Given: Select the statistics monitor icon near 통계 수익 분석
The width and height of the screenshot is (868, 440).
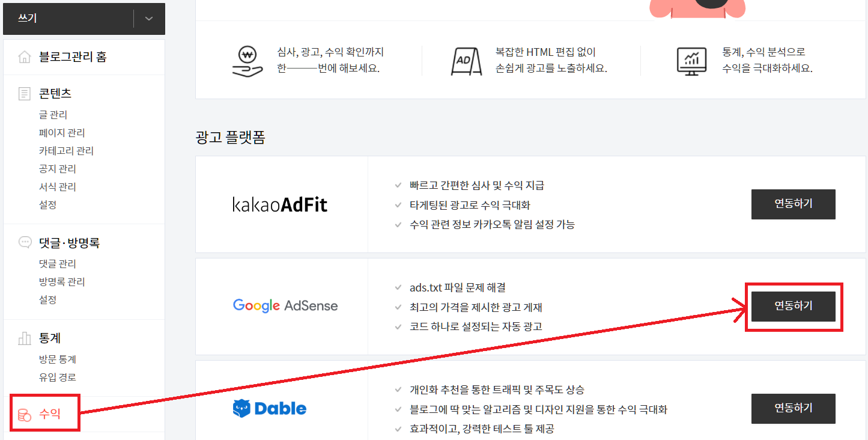Looking at the screenshot, I should click(691, 60).
